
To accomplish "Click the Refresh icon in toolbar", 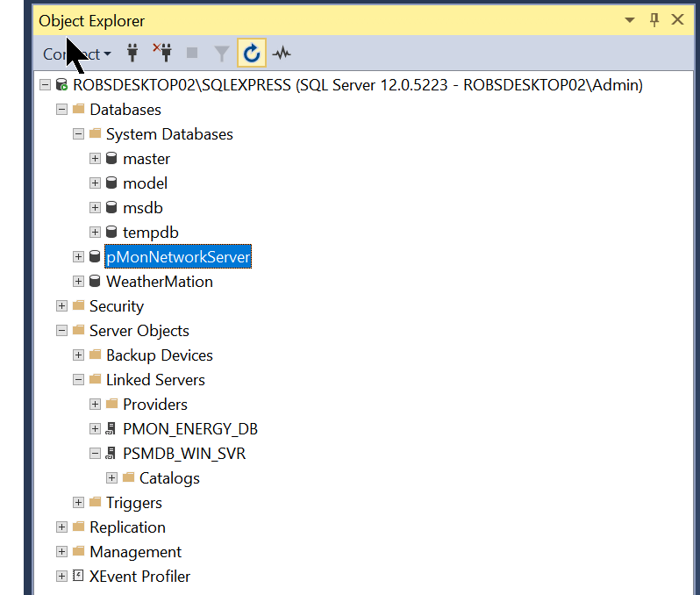I will (x=252, y=54).
